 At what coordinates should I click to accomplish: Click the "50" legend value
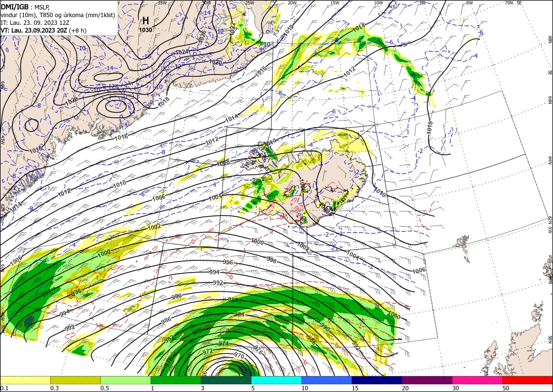coord(506,388)
